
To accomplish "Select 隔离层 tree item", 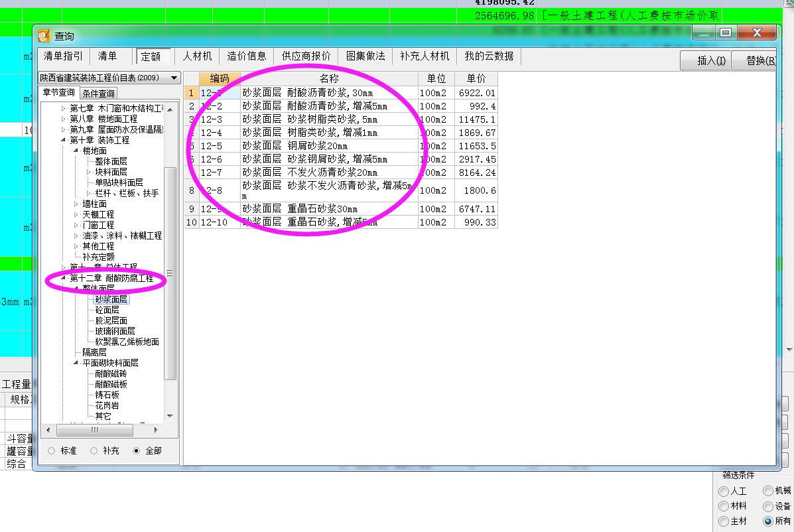I will tap(94, 352).
